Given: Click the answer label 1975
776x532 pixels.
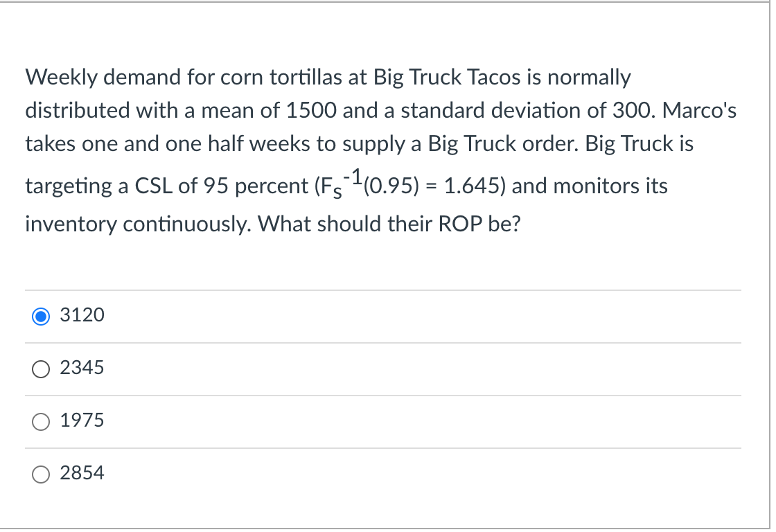Looking at the screenshot, I should coord(82,420).
